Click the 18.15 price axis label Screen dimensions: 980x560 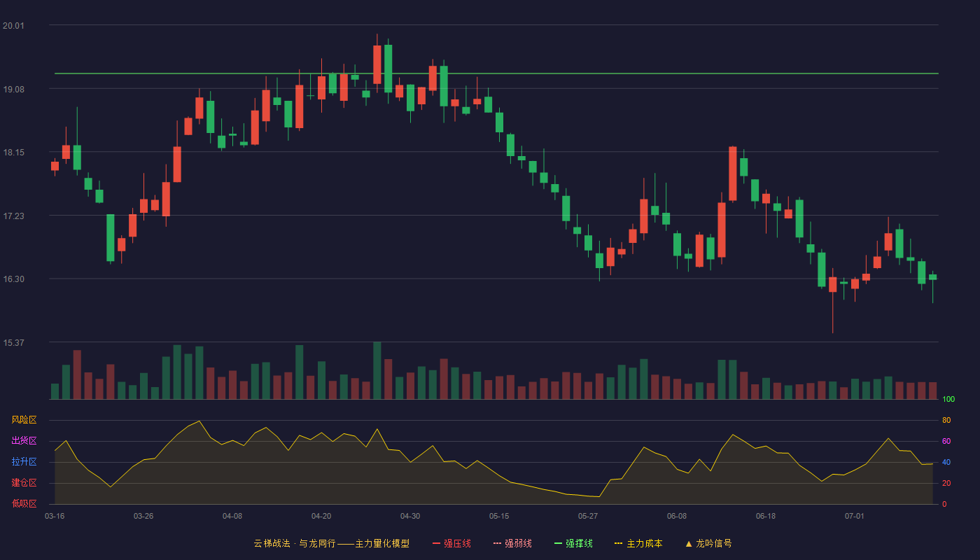tap(13, 153)
